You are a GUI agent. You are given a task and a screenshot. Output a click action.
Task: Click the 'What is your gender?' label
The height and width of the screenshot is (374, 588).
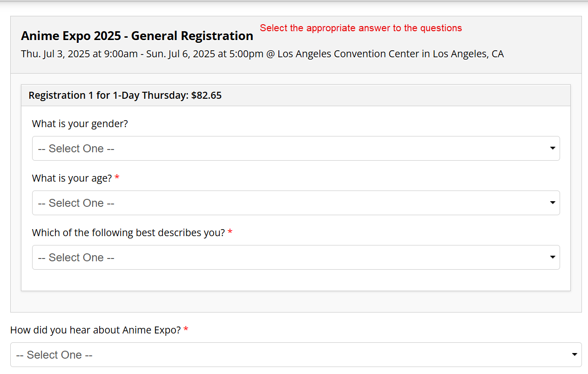[80, 124]
